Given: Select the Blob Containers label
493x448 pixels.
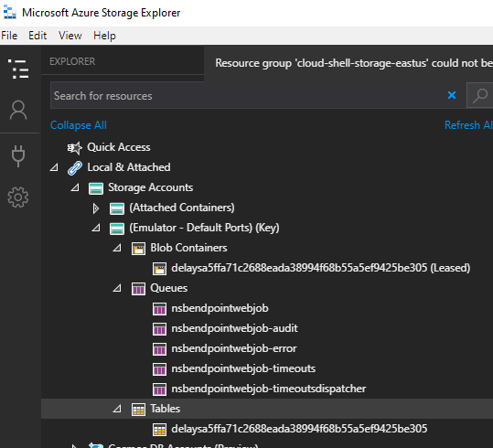Looking at the screenshot, I should [x=188, y=248].
